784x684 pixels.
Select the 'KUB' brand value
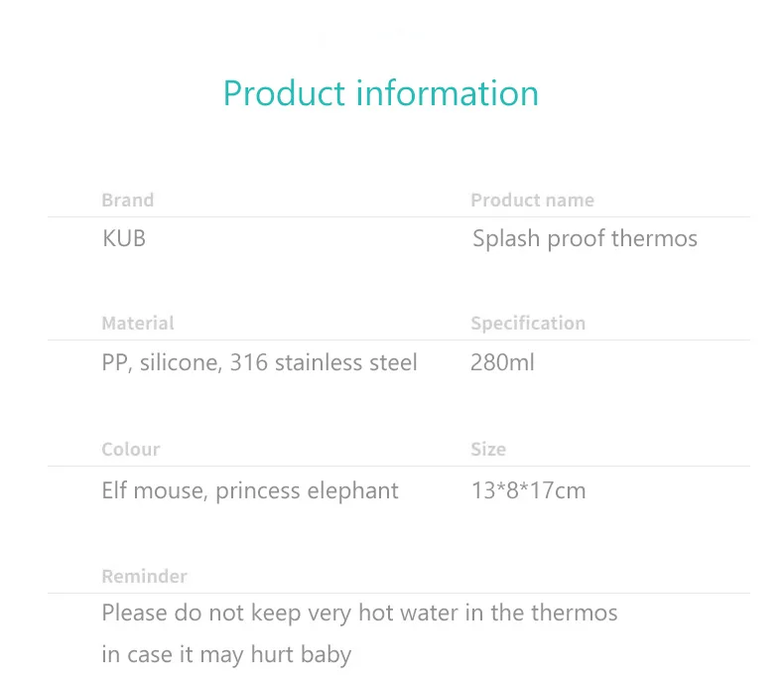(x=124, y=239)
